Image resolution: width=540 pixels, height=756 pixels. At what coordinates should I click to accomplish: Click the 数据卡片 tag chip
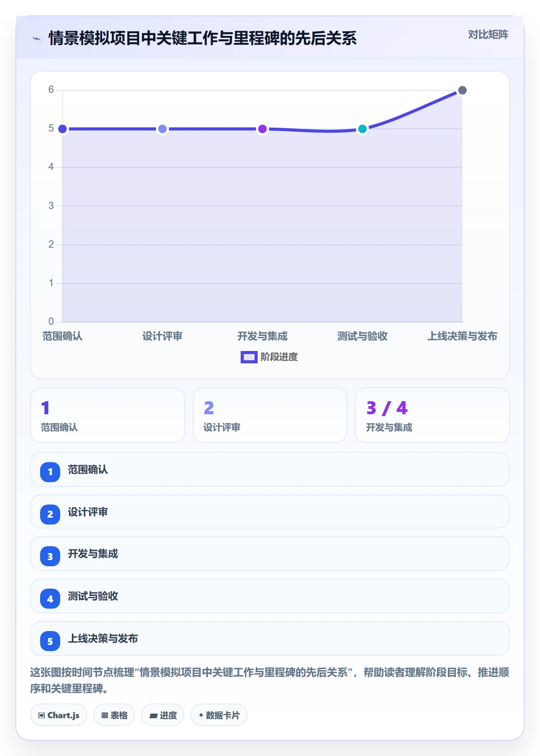coord(219,715)
